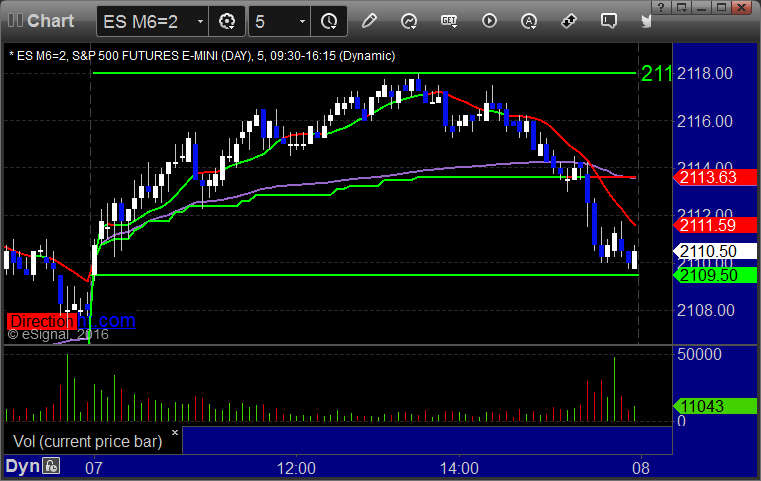761x481 pixels.
Task: Click the Direction red label link
Action: coord(42,321)
